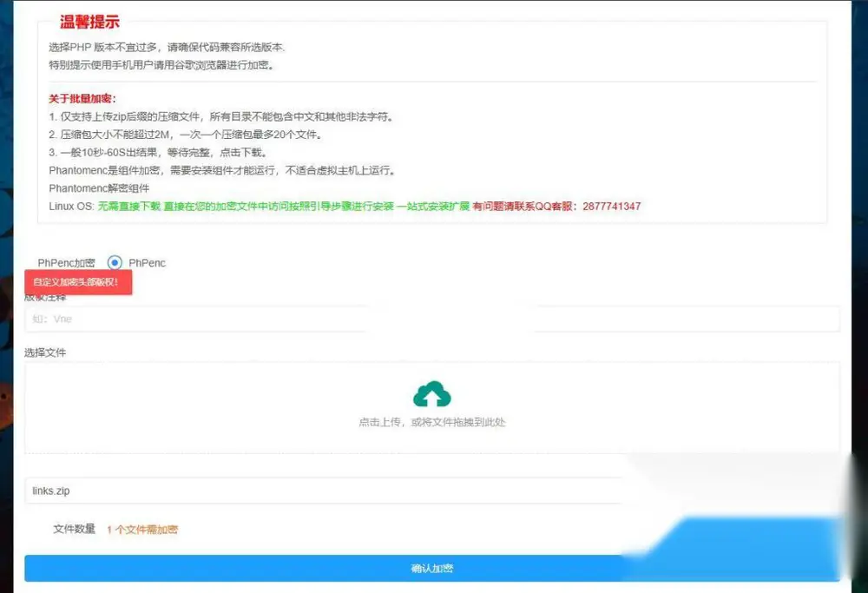Click the 温馨提示 heading
Viewport: 868px width, 593px height.
[x=89, y=22]
